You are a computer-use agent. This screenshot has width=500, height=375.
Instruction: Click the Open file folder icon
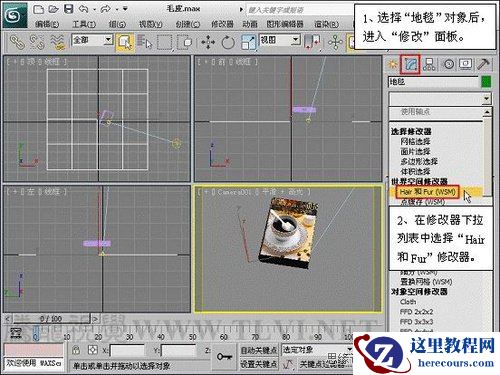coord(54,9)
